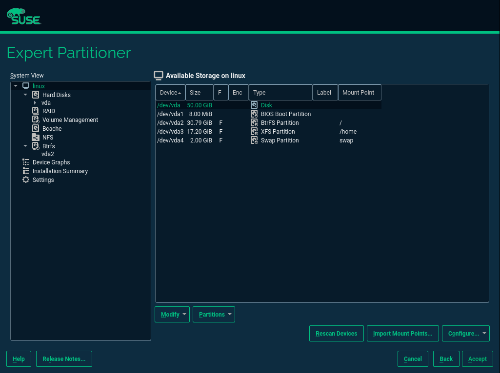This screenshot has width=500, height=373.
Task: Select Bcache tree item
Action: pos(52,128)
